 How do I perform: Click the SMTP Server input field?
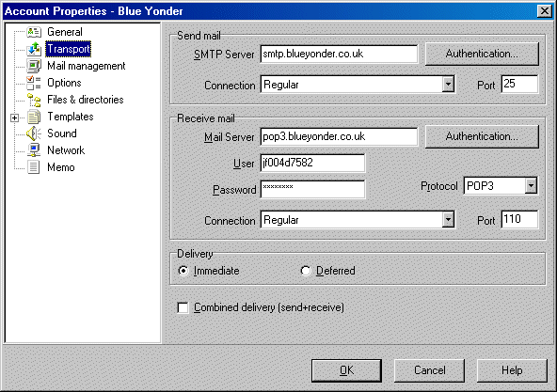(340, 54)
